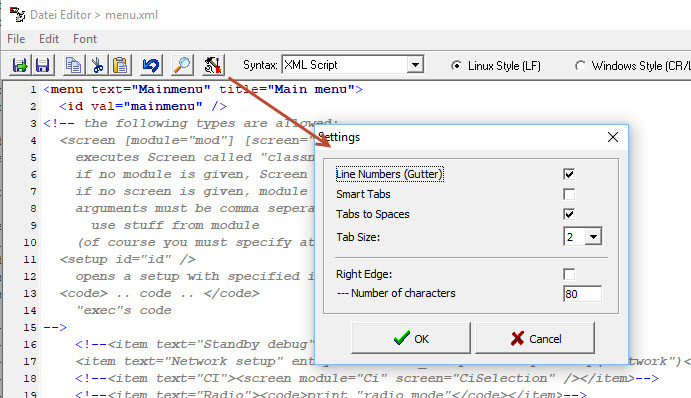Select Linux Style (LF) radio button

457,66
